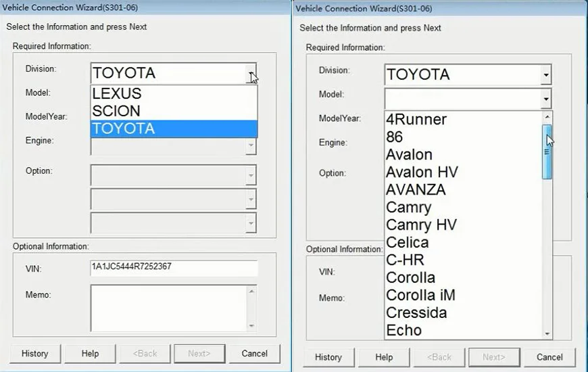
Task: Select Corolla iM from the model list
Action: tap(464, 296)
